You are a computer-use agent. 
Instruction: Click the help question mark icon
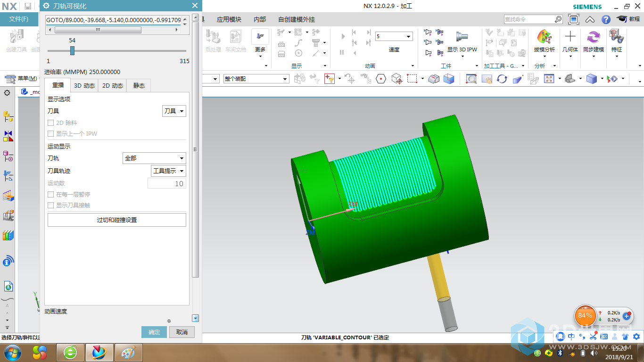606,19
